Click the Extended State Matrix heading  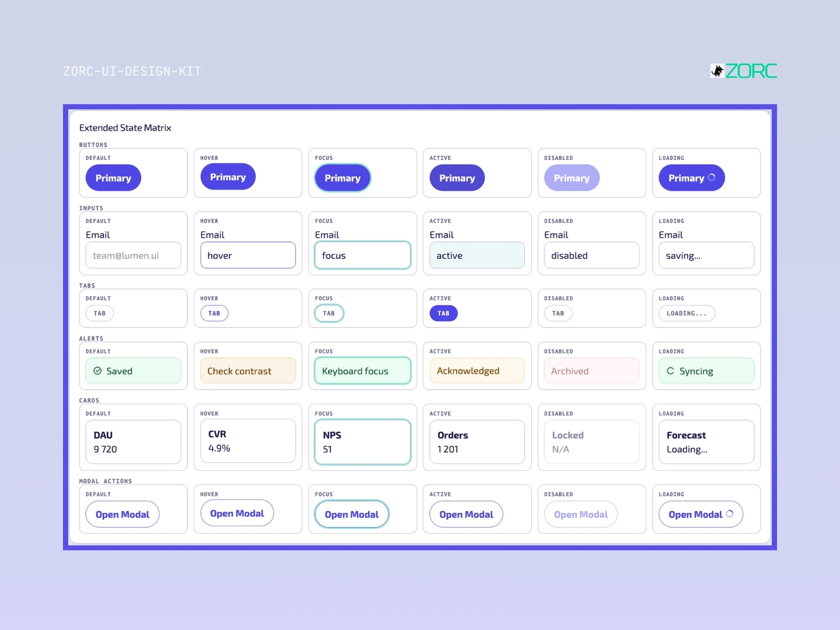(x=125, y=128)
